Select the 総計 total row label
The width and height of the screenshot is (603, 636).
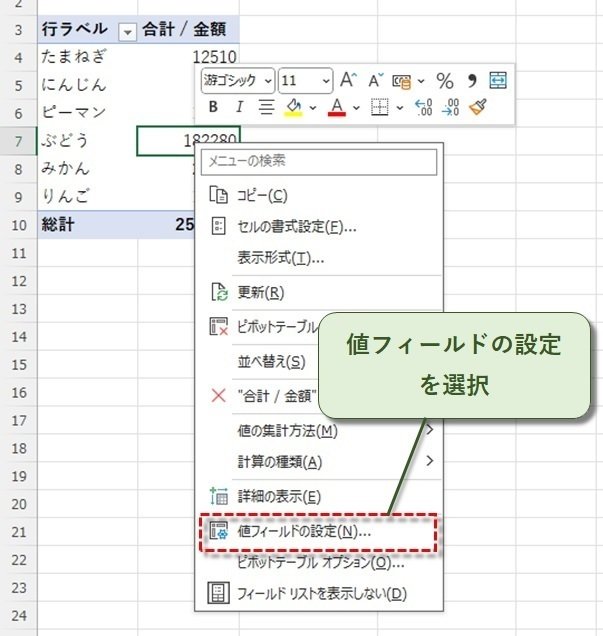pyautogui.click(x=88, y=225)
